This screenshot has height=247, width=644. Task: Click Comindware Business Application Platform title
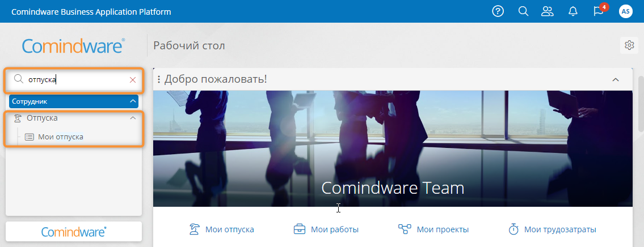click(x=91, y=12)
